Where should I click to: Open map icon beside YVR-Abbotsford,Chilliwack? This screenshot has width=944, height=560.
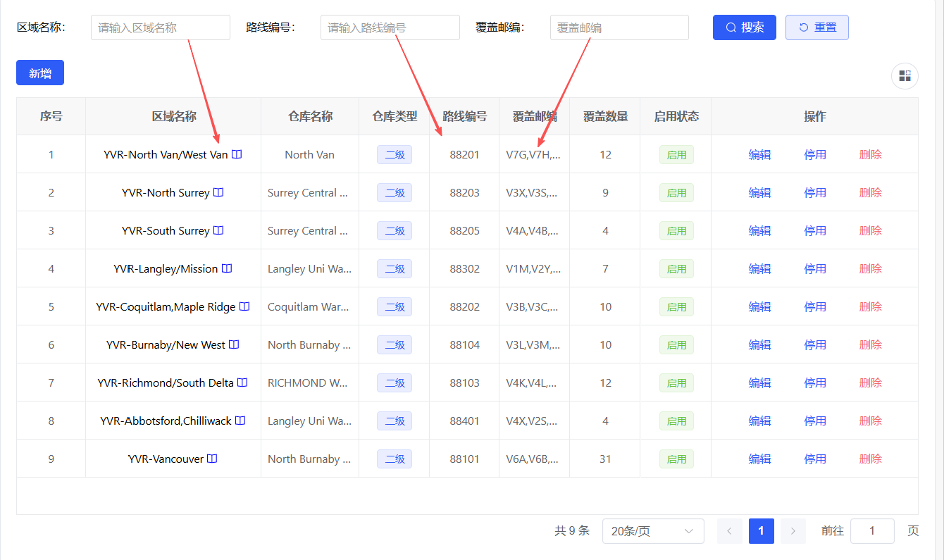point(240,421)
